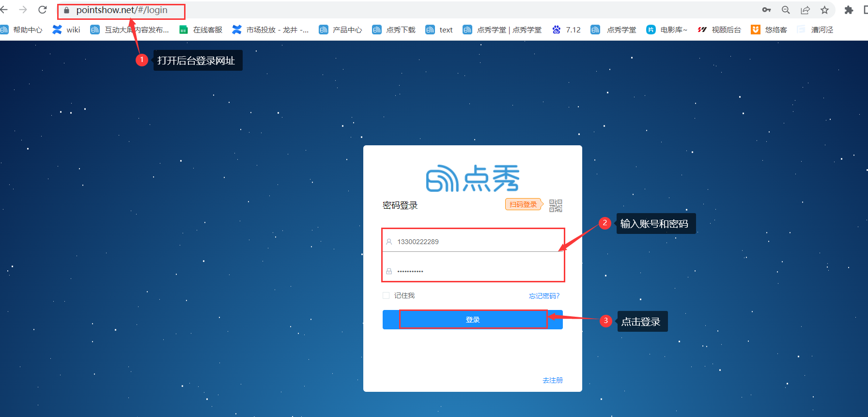Open saved passwords key icon

point(766,10)
